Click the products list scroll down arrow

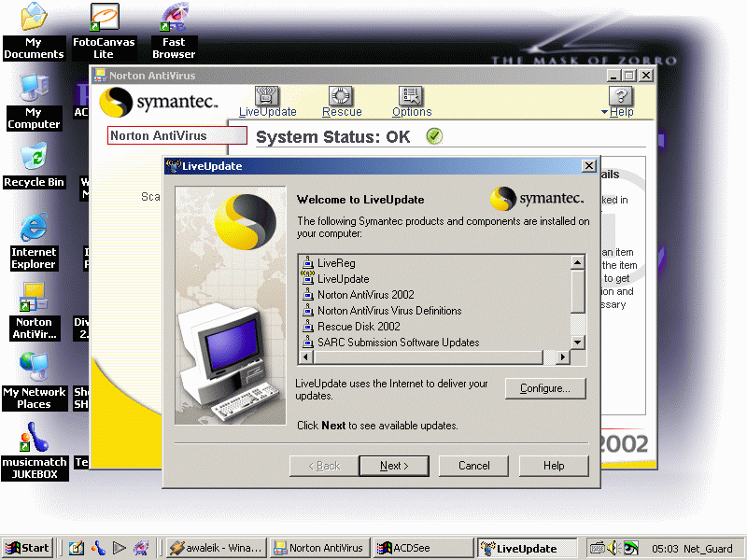point(577,343)
